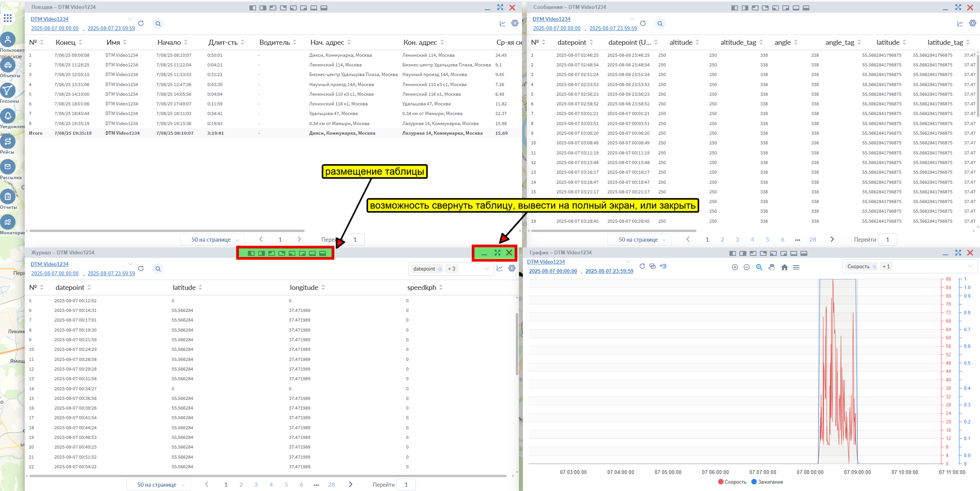Screen dimensions: 980x491
Task: Open the Отчеты sidebar icon
Action: (x=8, y=196)
